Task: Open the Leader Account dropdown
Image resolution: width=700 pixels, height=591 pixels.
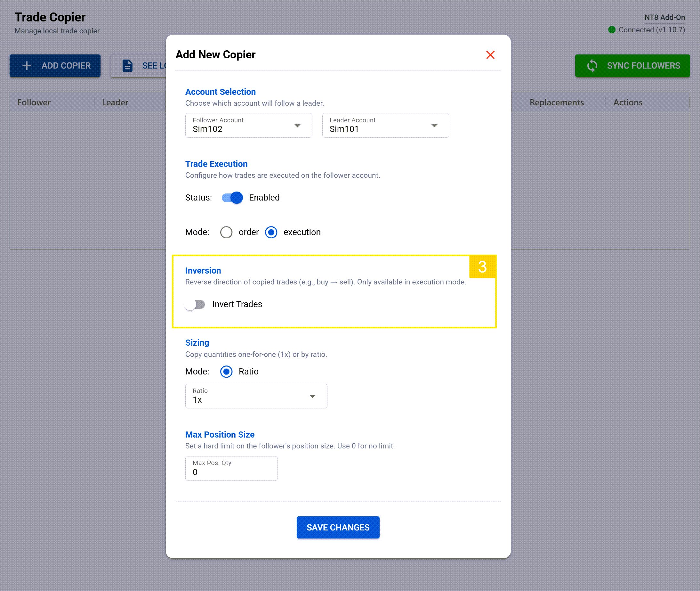Action: tap(385, 125)
